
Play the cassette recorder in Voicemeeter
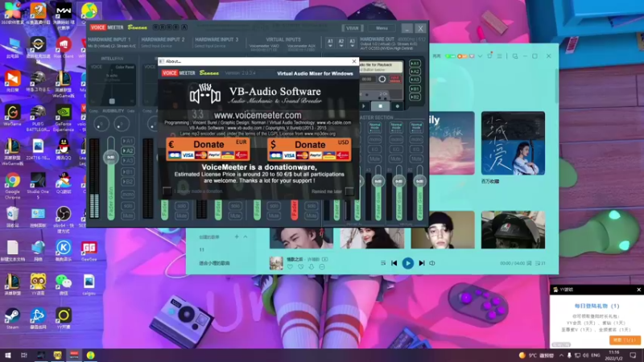coord(364,106)
